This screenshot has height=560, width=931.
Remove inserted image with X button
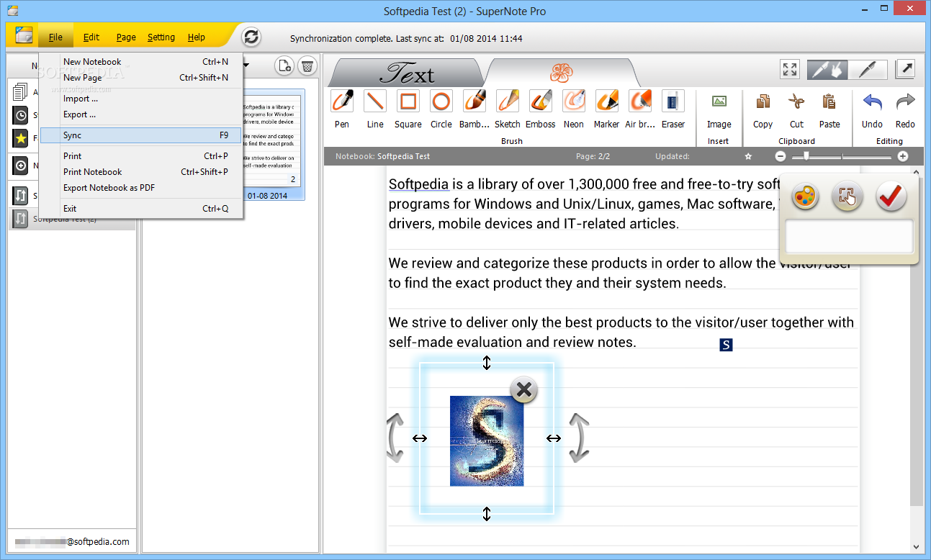click(524, 390)
